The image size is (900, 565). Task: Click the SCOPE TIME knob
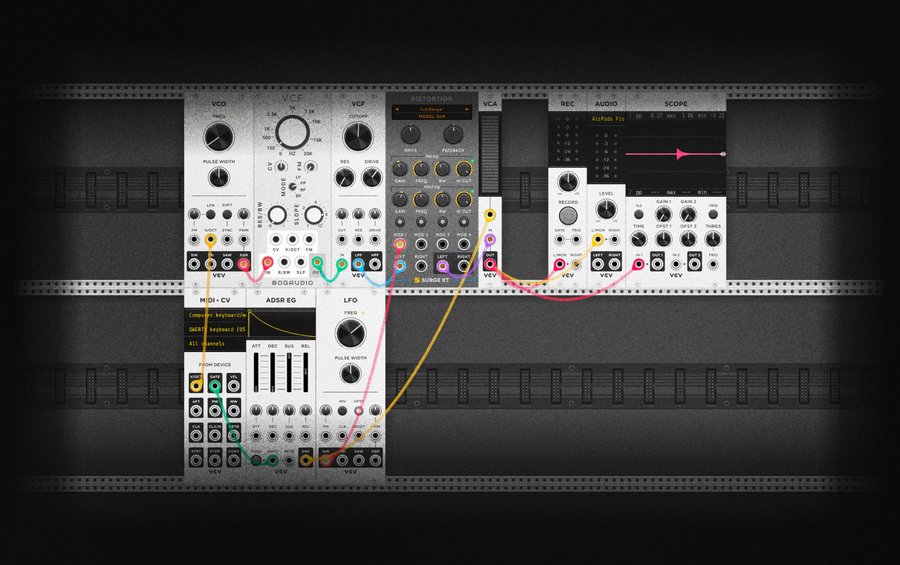tap(639, 239)
